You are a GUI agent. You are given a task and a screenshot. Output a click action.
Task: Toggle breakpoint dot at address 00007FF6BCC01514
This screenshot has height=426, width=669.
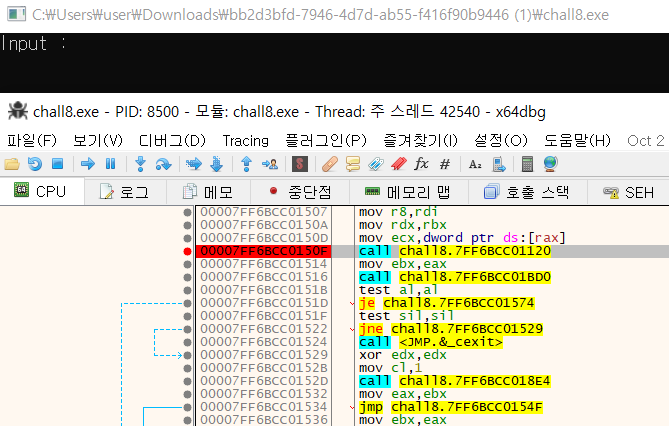[187, 264]
